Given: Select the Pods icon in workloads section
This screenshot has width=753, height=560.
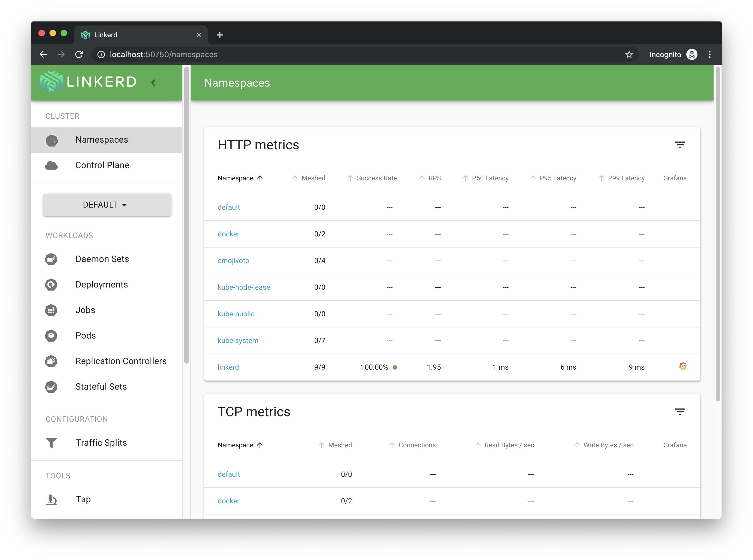Looking at the screenshot, I should tap(51, 335).
